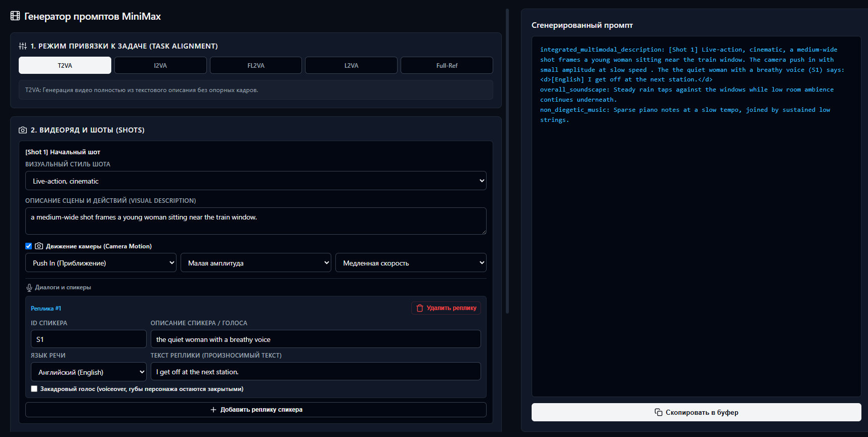
Task: Click the camera icon next to Движение камеры
Action: pos(39,246)
